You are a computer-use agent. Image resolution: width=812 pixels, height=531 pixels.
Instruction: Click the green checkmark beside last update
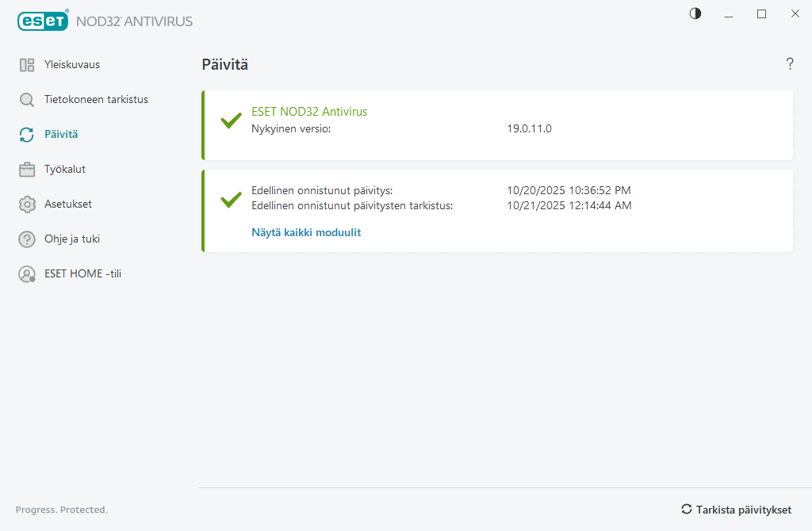coord(231,199)
